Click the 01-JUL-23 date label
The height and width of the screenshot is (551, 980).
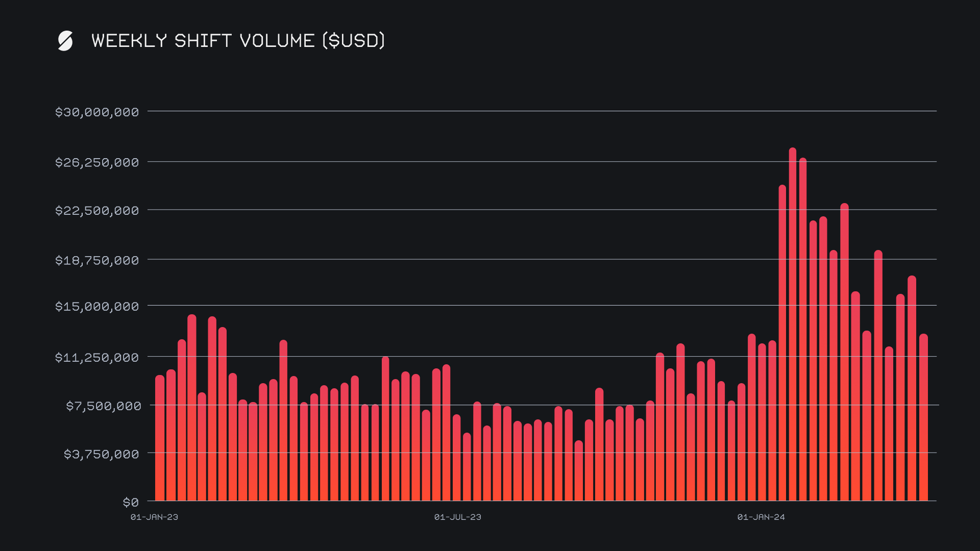point(457,517)
